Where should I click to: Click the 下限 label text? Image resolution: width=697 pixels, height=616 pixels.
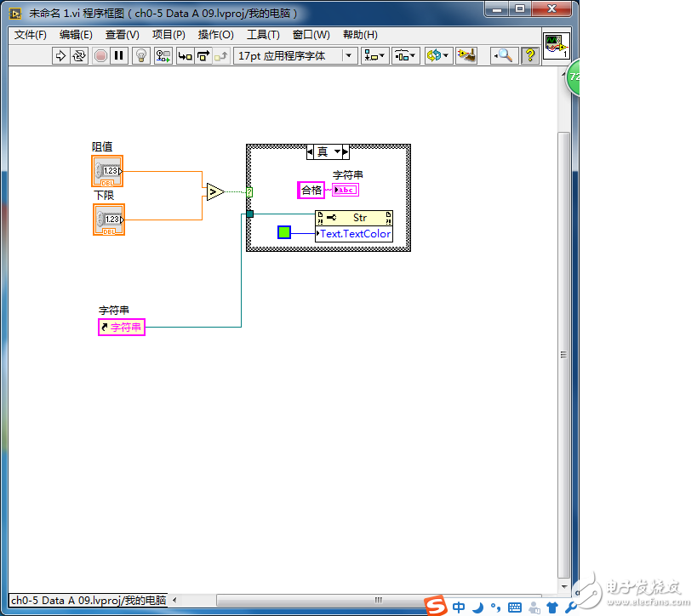[x=104, y=195]
